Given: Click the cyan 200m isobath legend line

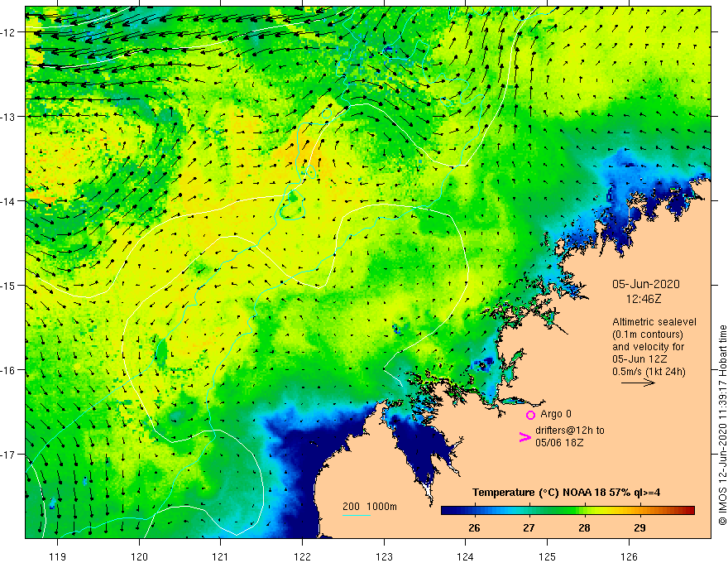Looking at the screenshot, I should tap(356, 515).
